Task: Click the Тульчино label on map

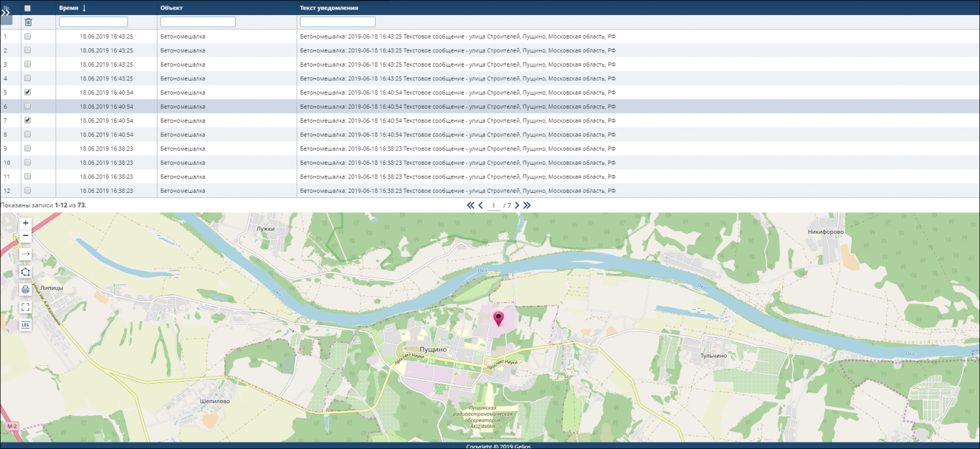Action: coord(713,356)
